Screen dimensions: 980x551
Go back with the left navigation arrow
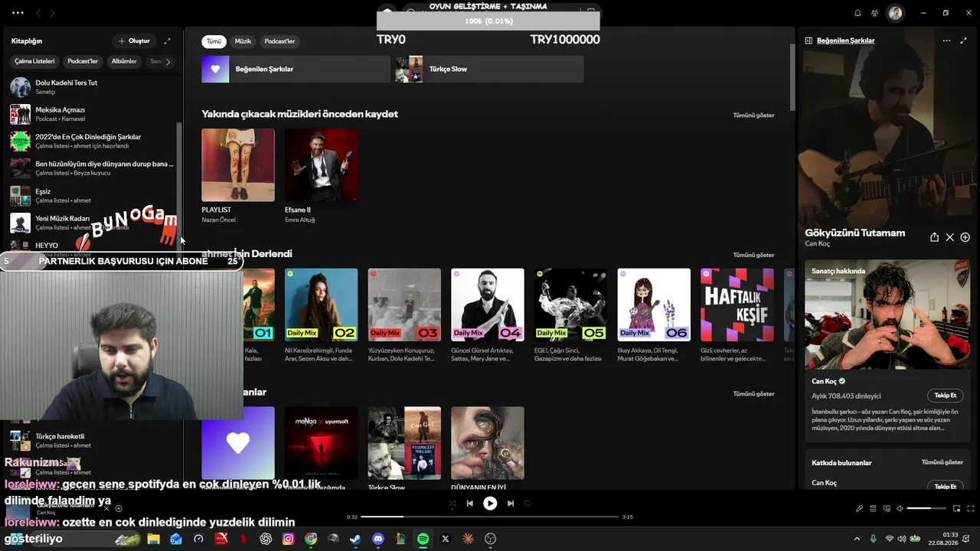click(x=39, y=13)
